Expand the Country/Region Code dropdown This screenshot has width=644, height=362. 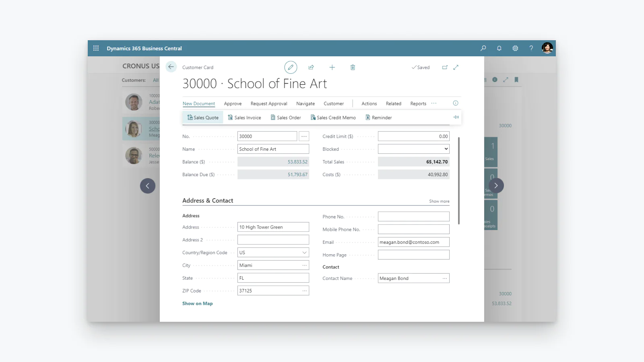304,253
